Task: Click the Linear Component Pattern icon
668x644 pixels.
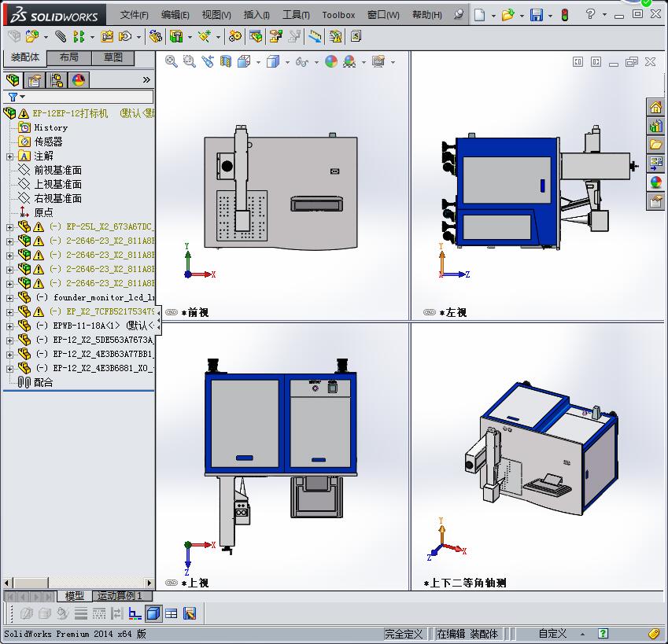Action: 79,37
